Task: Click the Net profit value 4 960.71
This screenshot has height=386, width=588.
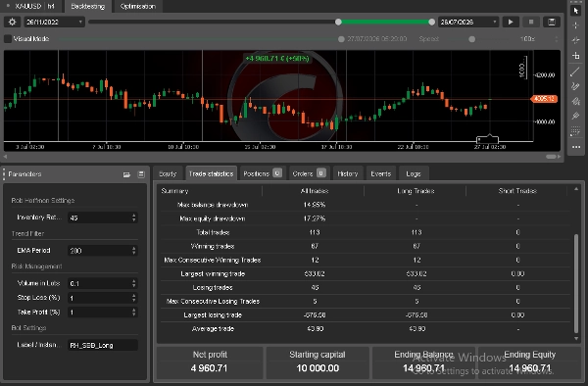Action: (x=210, y=368)
